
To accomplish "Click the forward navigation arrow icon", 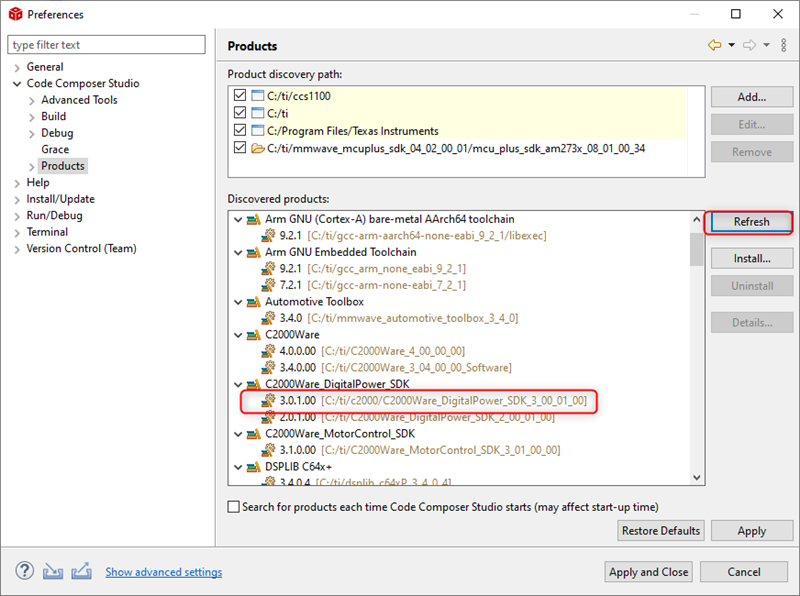I will point(749,45).
